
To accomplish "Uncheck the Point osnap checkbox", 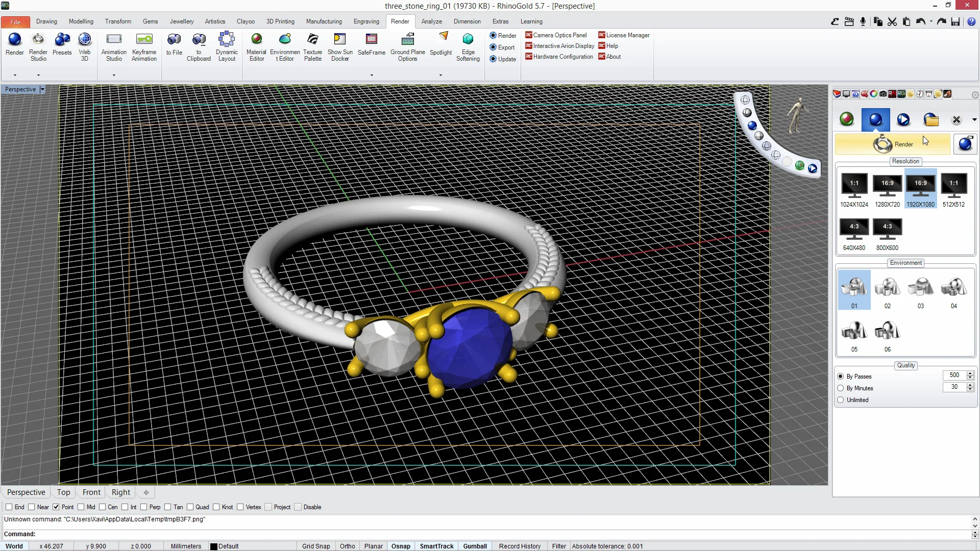I will pos(56,507).
